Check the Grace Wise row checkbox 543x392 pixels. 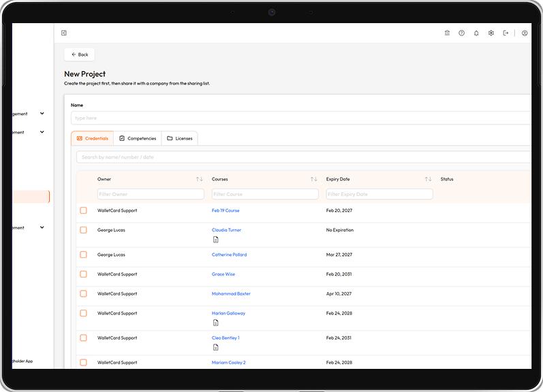[83, 274]
